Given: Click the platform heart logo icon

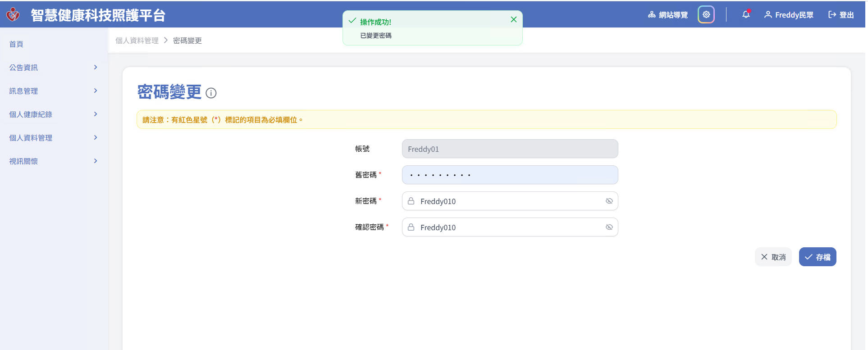Looking at the screenshot, I should pyautogui.click(x=13, y=14).
